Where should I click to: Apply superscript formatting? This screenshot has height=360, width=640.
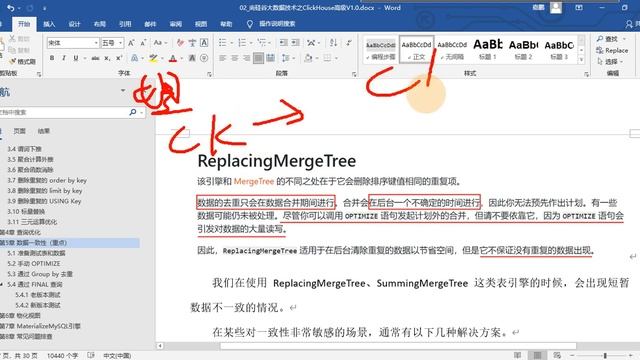point(119,58)
